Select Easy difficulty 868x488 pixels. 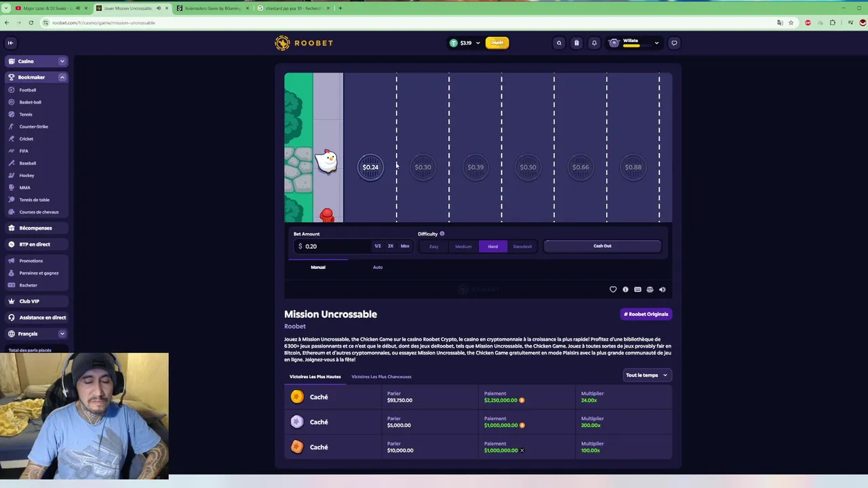[434, 247]
